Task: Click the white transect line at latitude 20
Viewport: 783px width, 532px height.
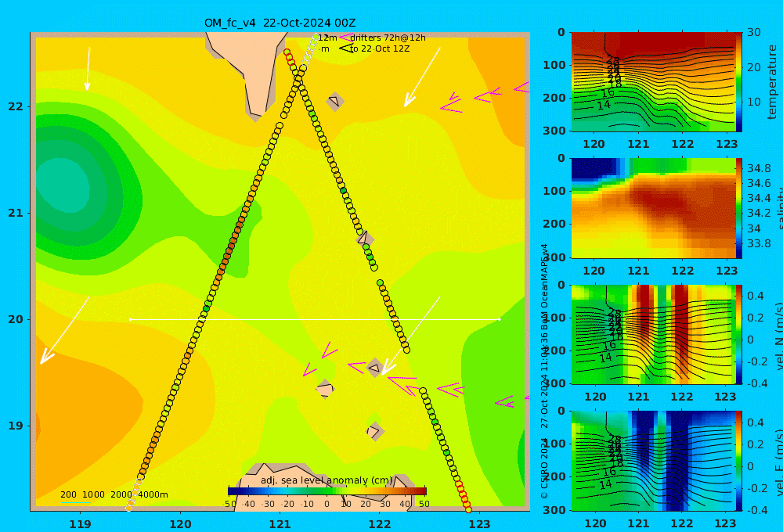Action: coord(315,319)
